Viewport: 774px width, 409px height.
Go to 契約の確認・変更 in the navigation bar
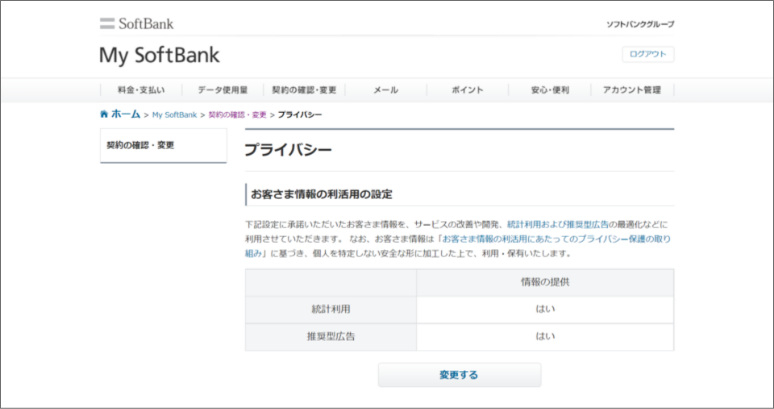tap(304, 90)
